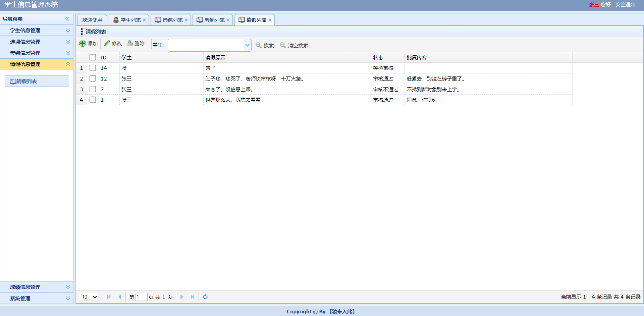Check the select-all header checkbox
The width and height of the screenshot is (644, 316).
(x=93, y=57)
